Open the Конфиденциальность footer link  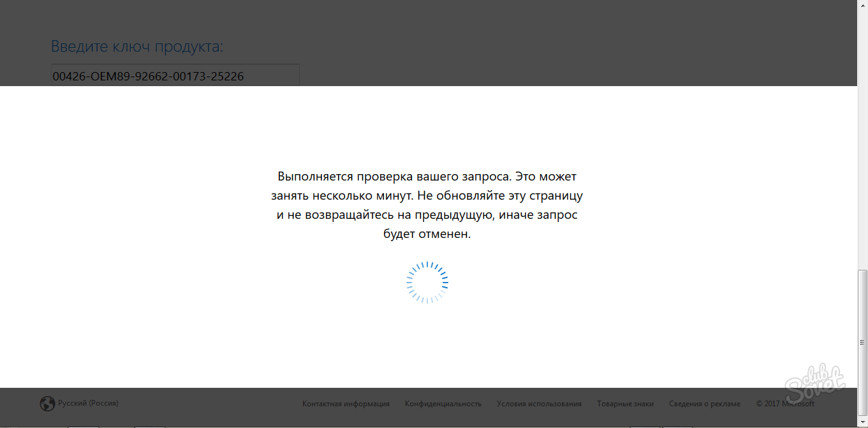click(443, 404)
